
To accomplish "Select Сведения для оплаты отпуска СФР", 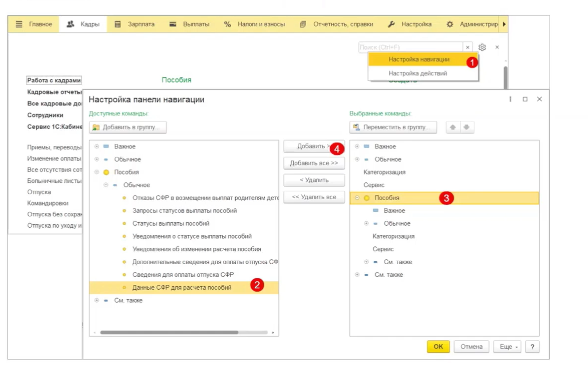I will (184, 274).
